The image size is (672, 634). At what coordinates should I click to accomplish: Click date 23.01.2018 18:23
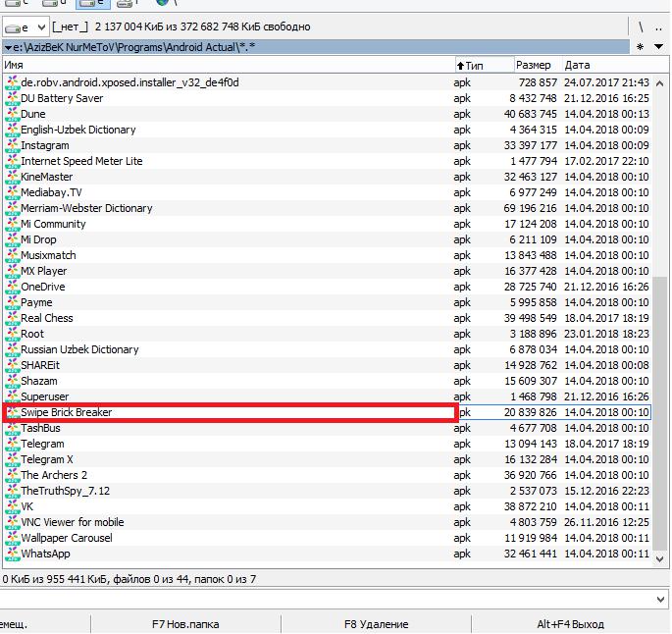[606, 334]
